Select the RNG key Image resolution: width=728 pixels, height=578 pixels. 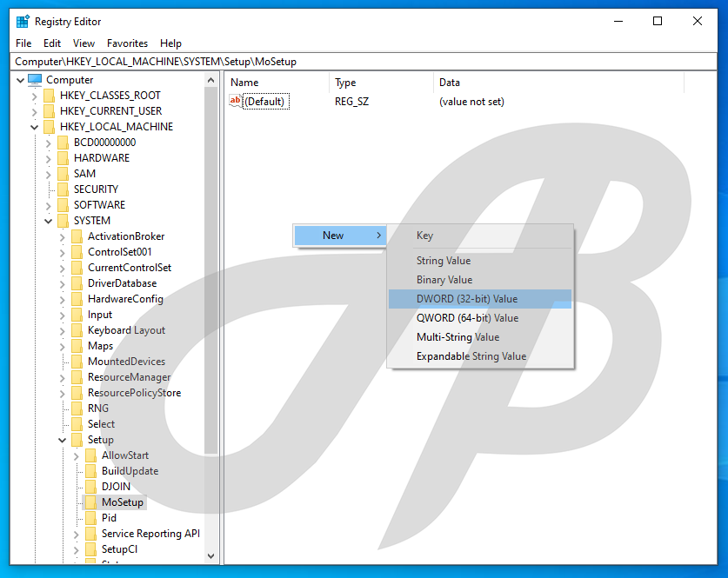click(x=98, y=409)
